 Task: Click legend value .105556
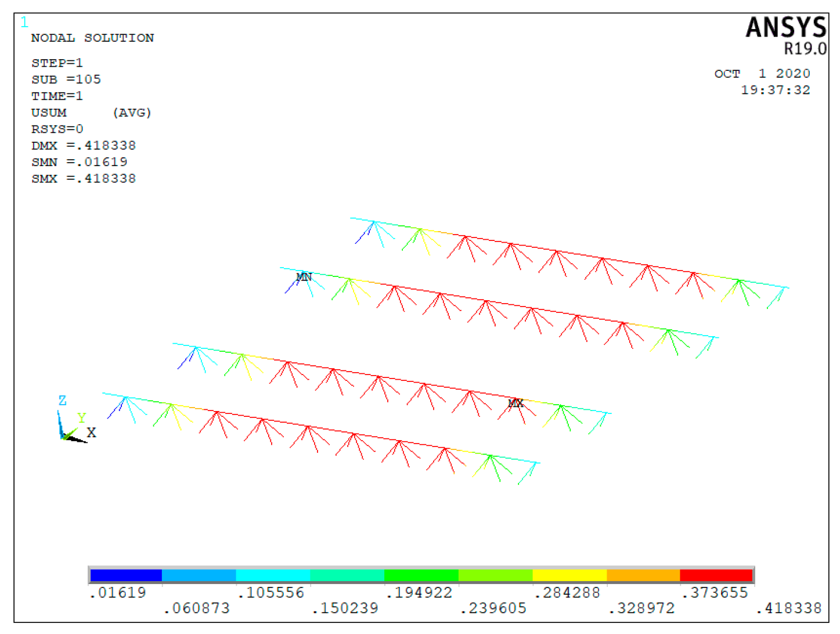tap(271, 593)
